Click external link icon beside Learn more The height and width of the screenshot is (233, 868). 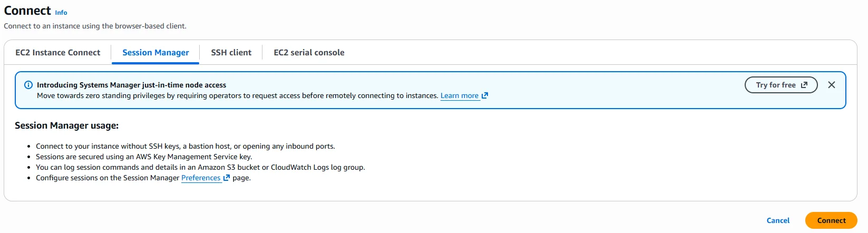485,95
